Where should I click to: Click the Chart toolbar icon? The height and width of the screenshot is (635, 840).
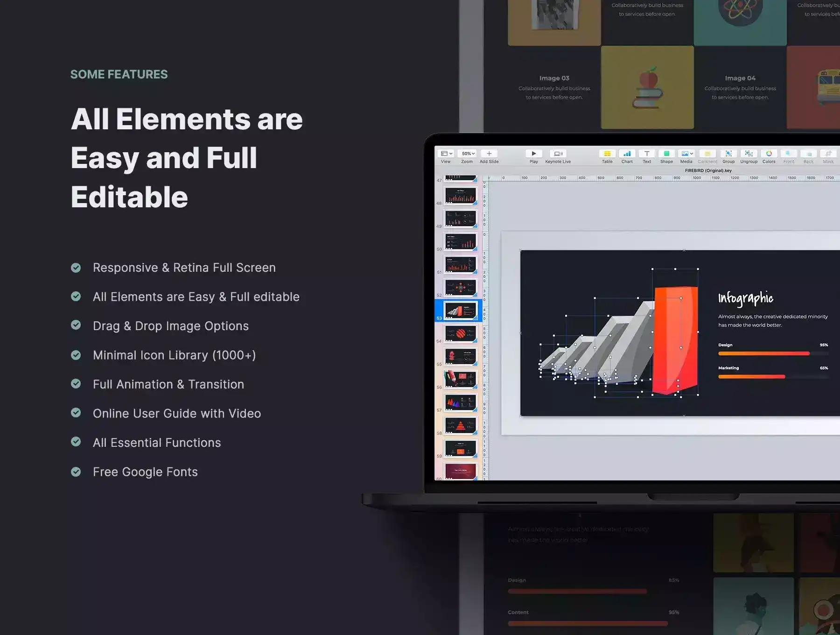[x=627, y=154]
